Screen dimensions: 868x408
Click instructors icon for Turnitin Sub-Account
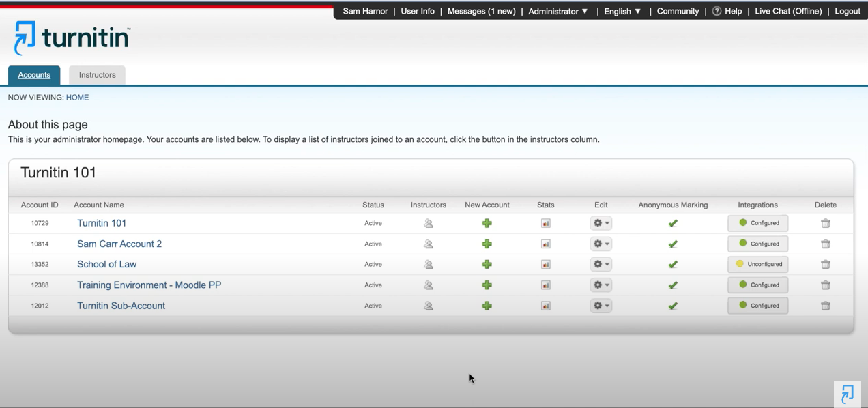(429, 306)
